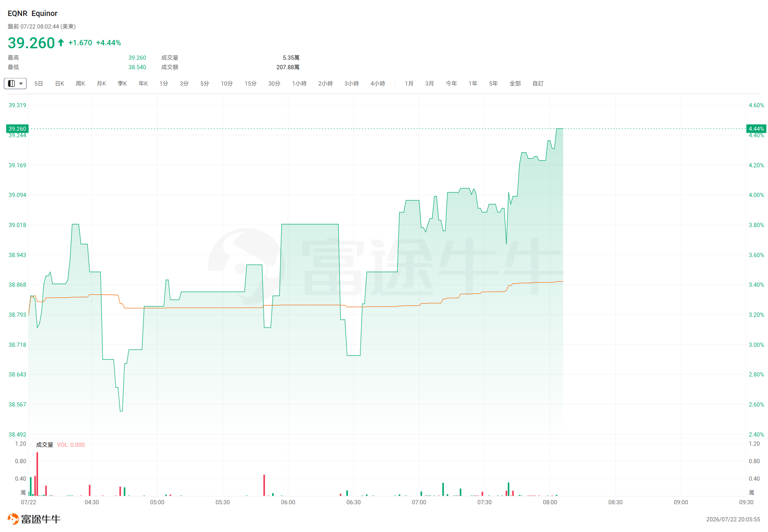Screen dimensions: 768x532
Task: Switch to the 30分 interval
Action: click(x=274, y=83)
